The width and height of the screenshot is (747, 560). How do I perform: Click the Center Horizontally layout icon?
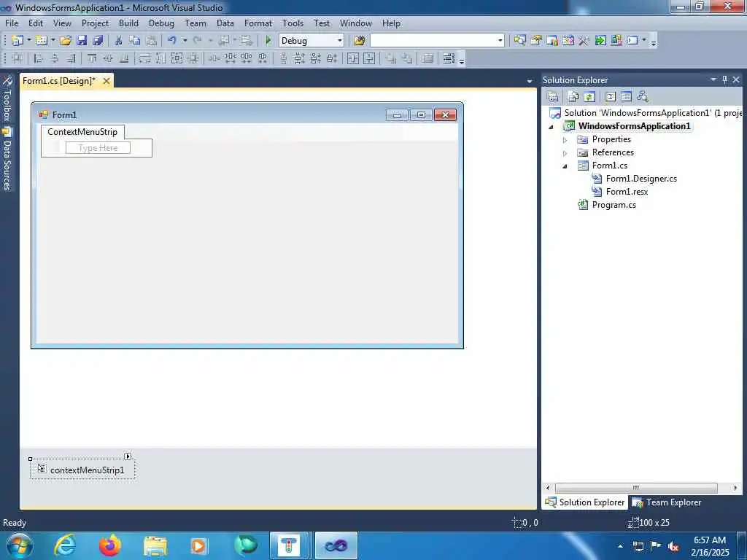(x=353, y=58)
